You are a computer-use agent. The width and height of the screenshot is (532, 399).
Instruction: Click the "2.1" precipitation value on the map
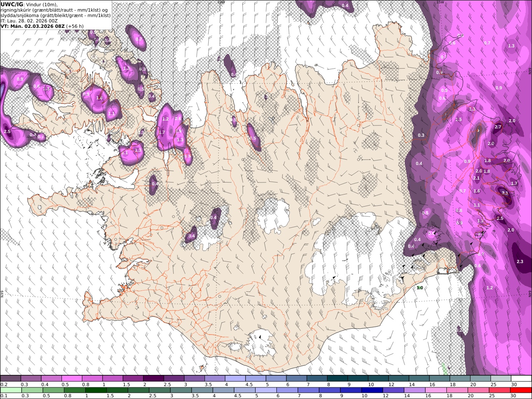476,178
